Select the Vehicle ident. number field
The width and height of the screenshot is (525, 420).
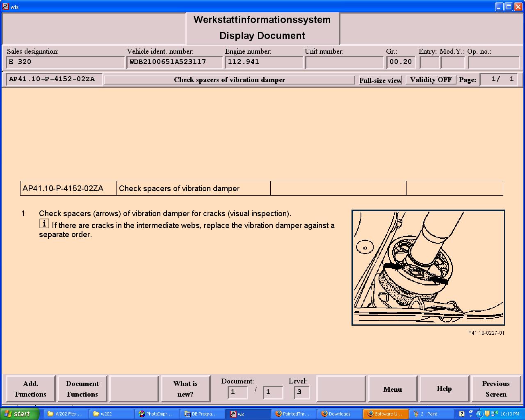[174, 62]
